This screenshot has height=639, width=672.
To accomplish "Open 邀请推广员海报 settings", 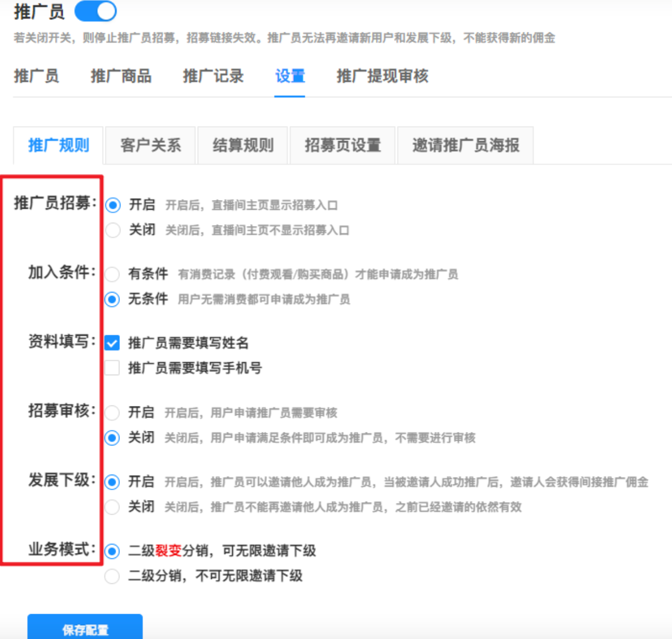I will point(466,145).
